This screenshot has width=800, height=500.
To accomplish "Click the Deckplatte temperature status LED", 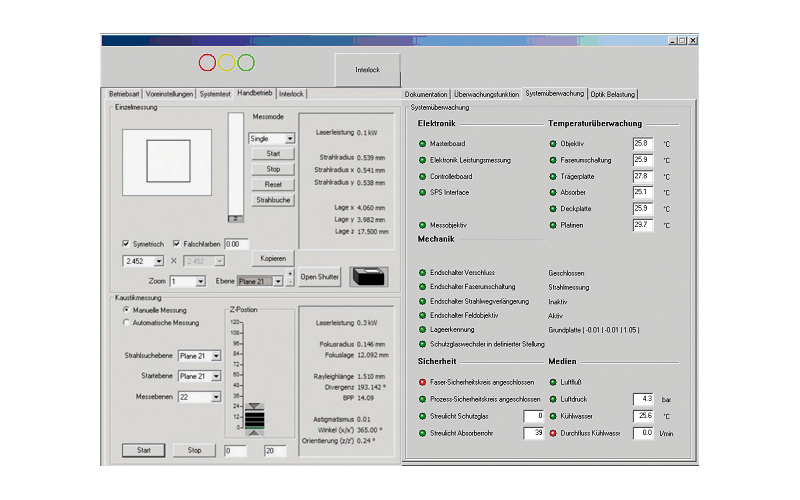I will point(553,209).
